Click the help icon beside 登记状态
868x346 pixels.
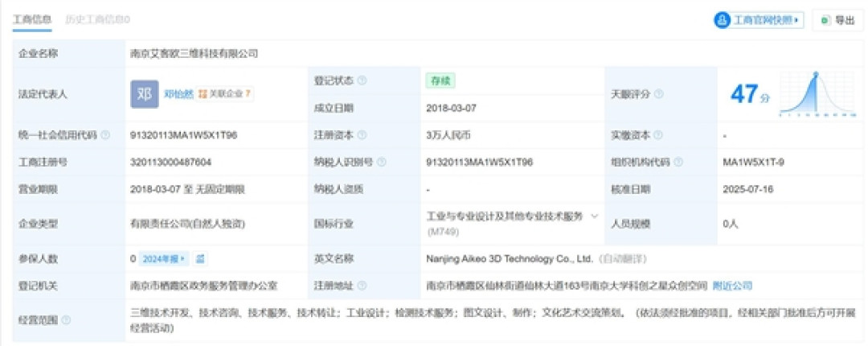[x=362, y=81]
